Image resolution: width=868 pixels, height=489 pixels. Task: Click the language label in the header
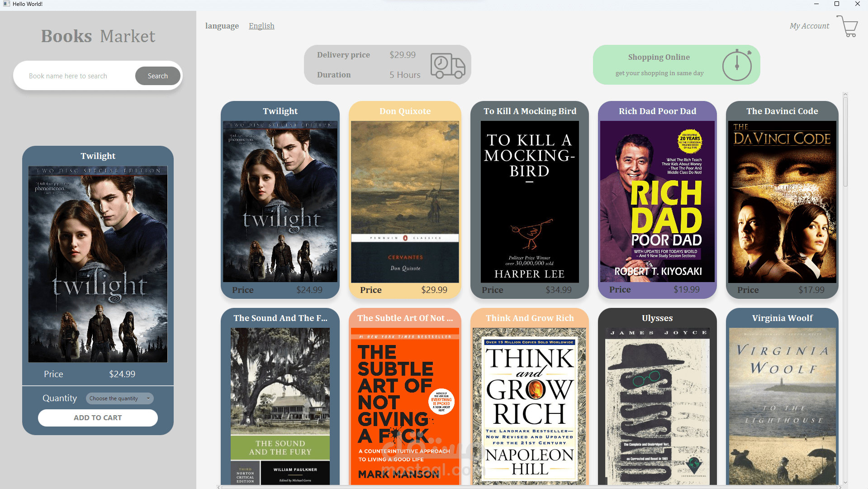coord(222,26)
